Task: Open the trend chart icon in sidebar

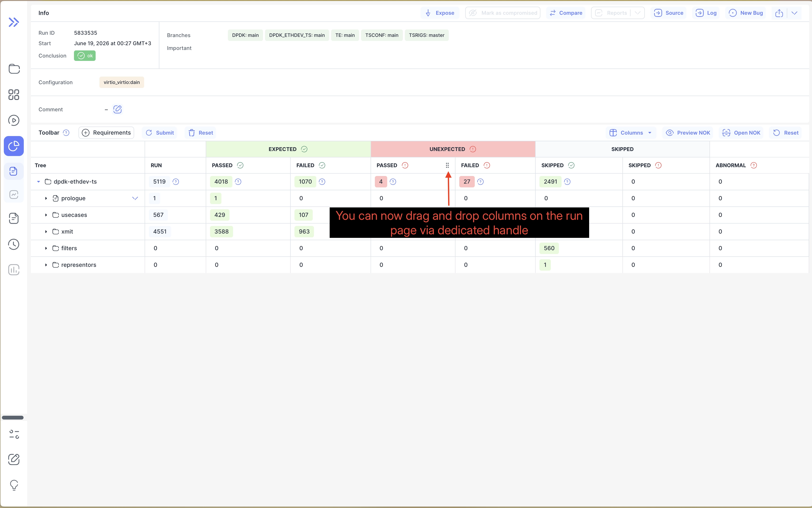Action: (14, 195)
